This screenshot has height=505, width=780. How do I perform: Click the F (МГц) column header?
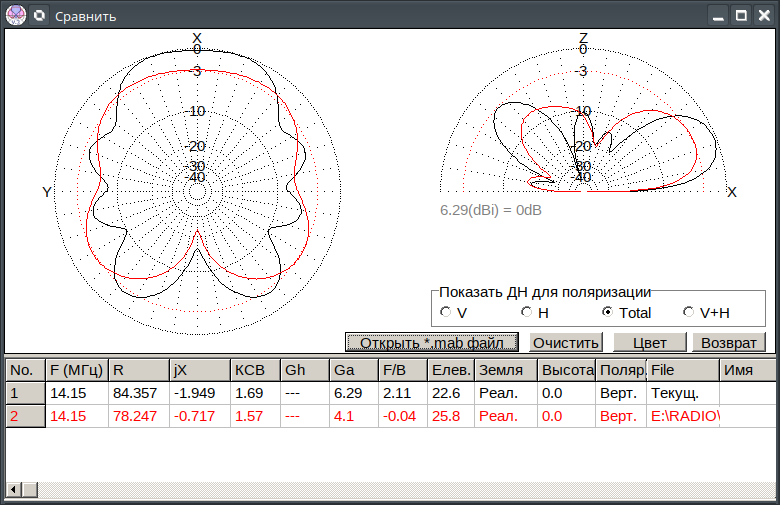click(x=77, y=369)
